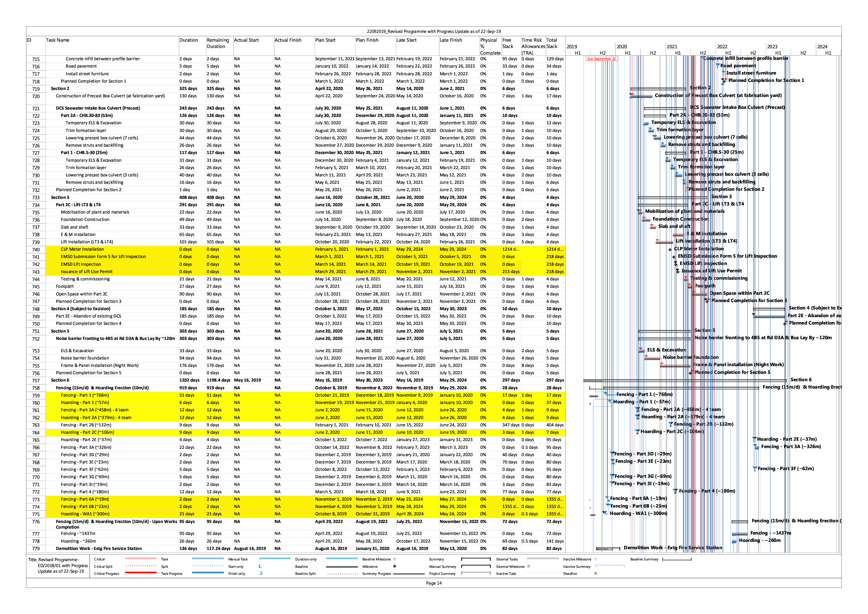The image size is (868, 614).
Task: Click the Total Slack column header
Action: 552,43
